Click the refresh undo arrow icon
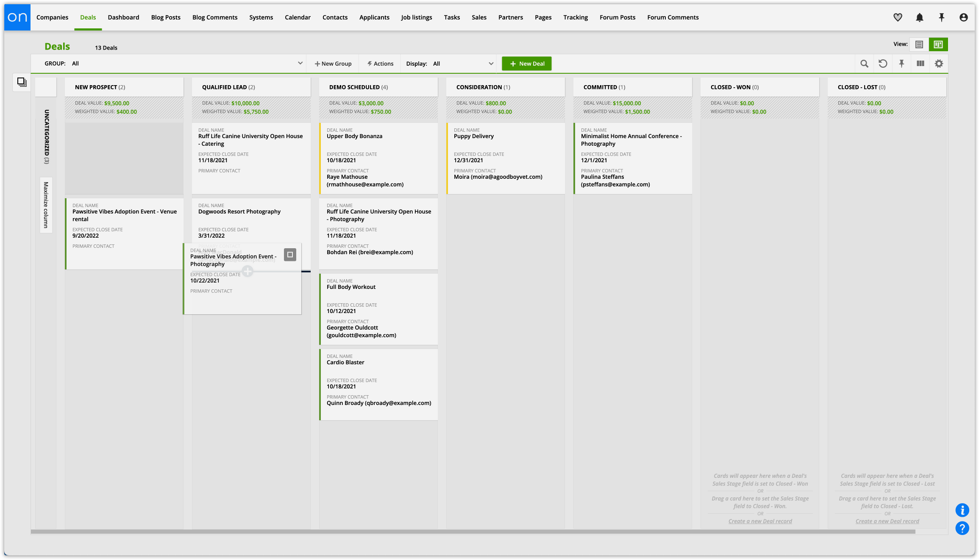979x560 pixels. [883, 64]
